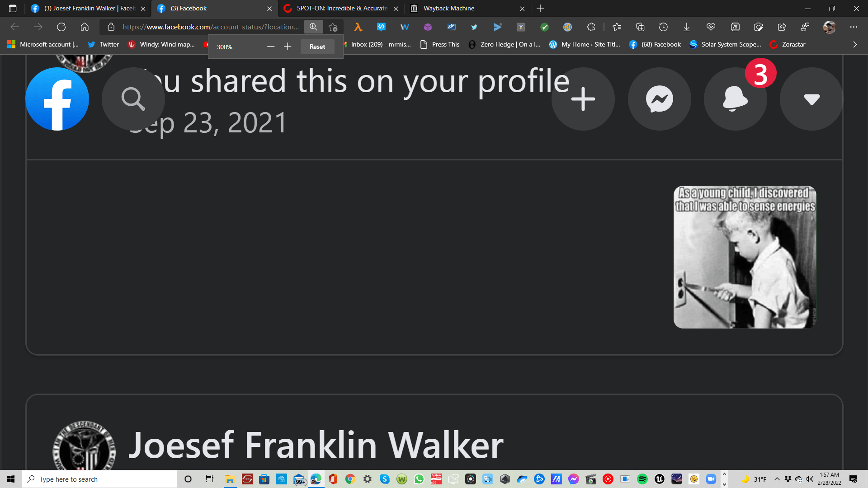Open browser downloads arrow icon
This screenshot has height=488, width=868.
[686, 27]
